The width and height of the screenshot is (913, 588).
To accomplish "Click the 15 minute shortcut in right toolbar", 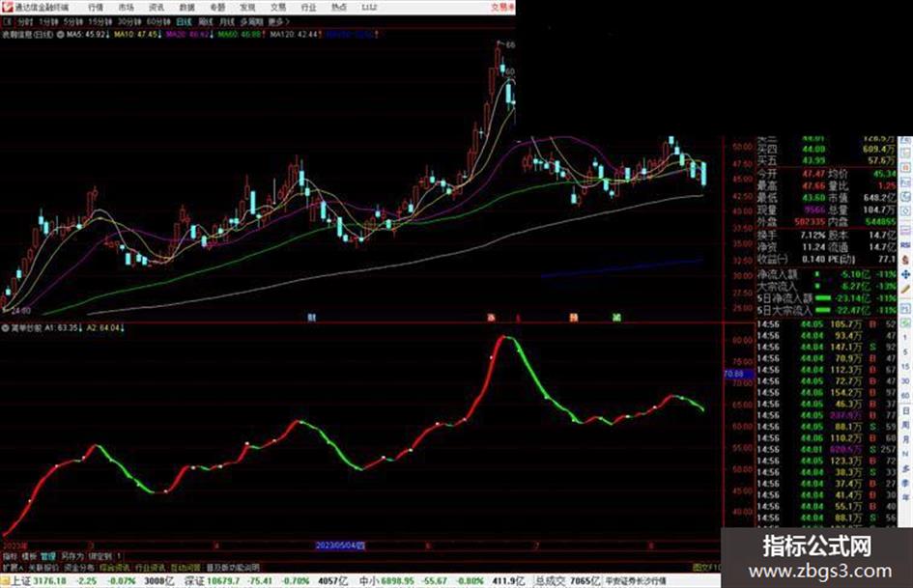I will 905,366.
